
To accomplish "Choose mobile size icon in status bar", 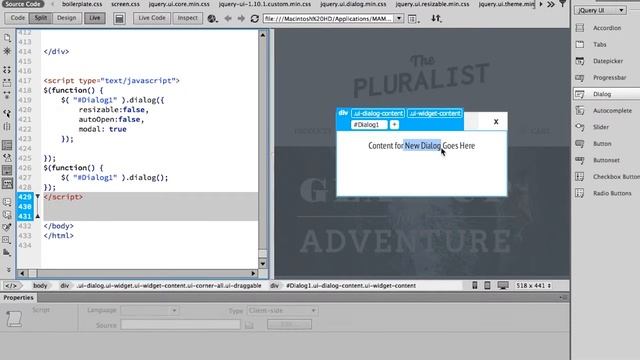I will pyautogui.click(x=475, y=285).
